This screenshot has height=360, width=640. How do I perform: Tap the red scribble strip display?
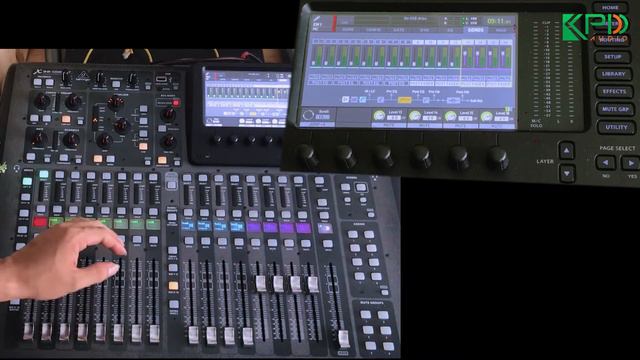click(40, 222)
